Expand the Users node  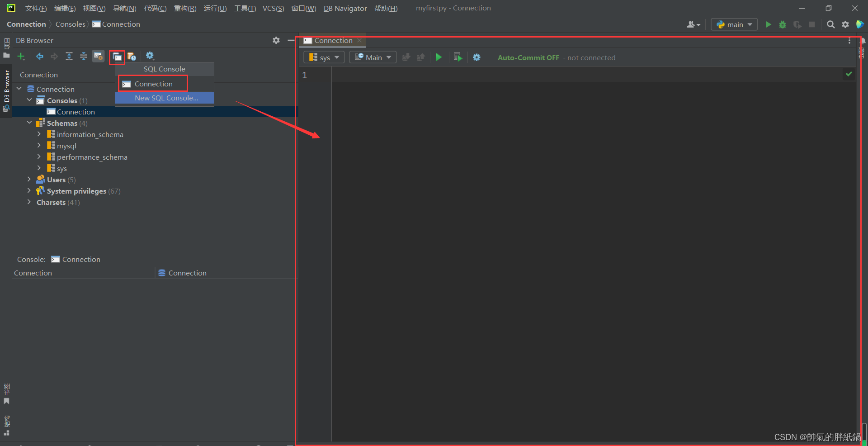[29, 179]
